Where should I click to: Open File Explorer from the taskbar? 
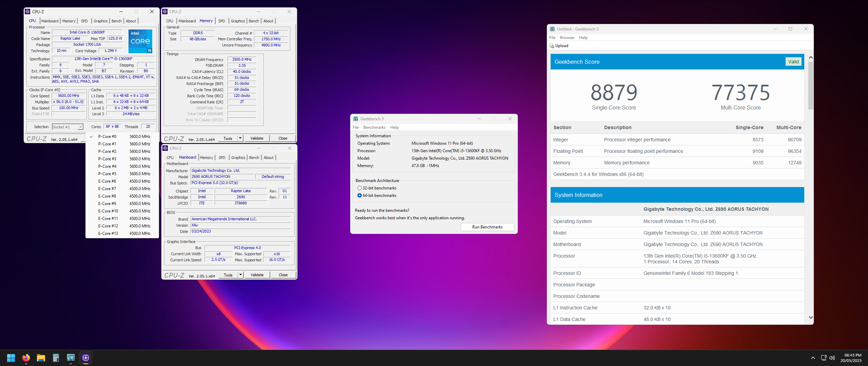[41, 358]
